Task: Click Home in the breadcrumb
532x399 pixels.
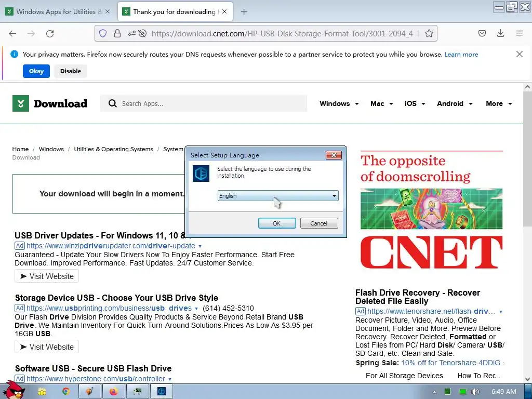Action: [20, 149]
